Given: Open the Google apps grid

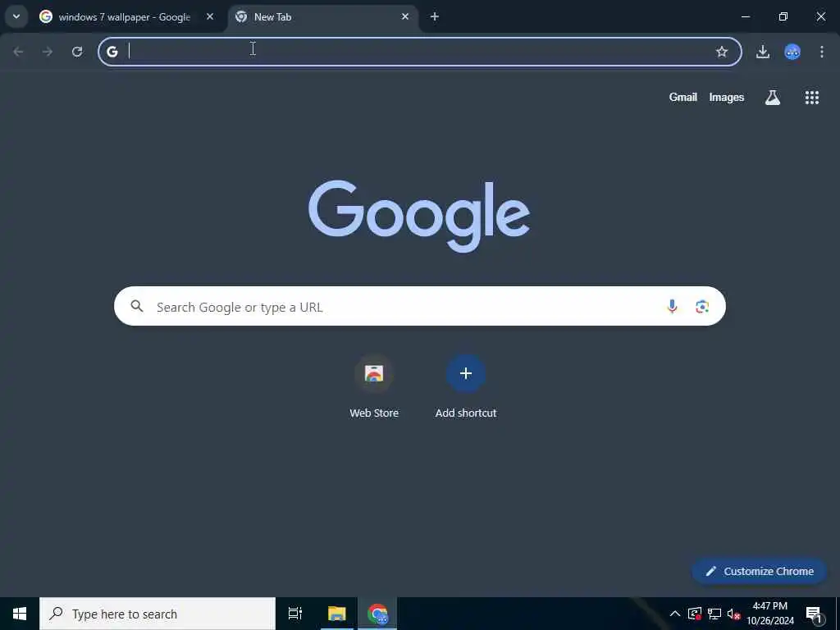Looking at the screenshot, I should (x=811, y=97).
